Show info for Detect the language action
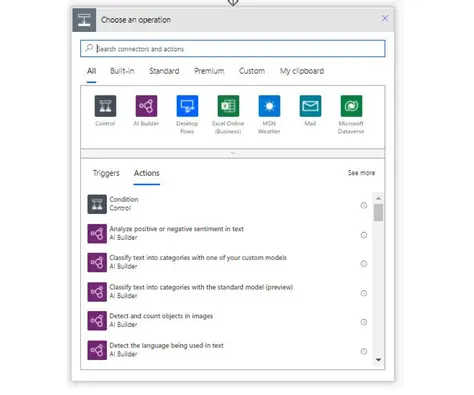The height and width of the screenshot is (395, 474). (364, 351)
